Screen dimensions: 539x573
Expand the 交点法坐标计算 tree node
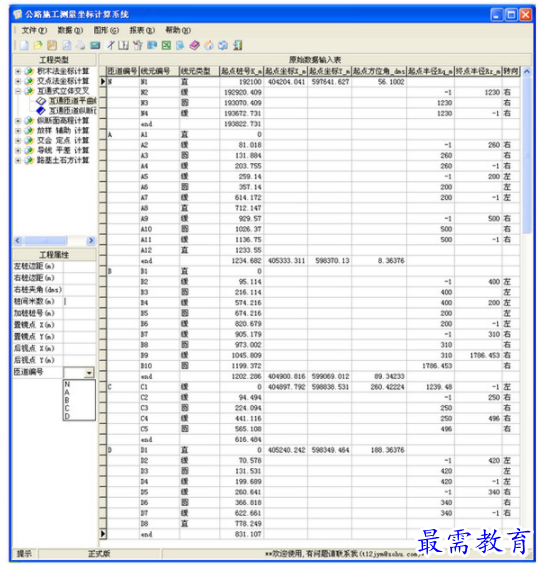(18, 81)
